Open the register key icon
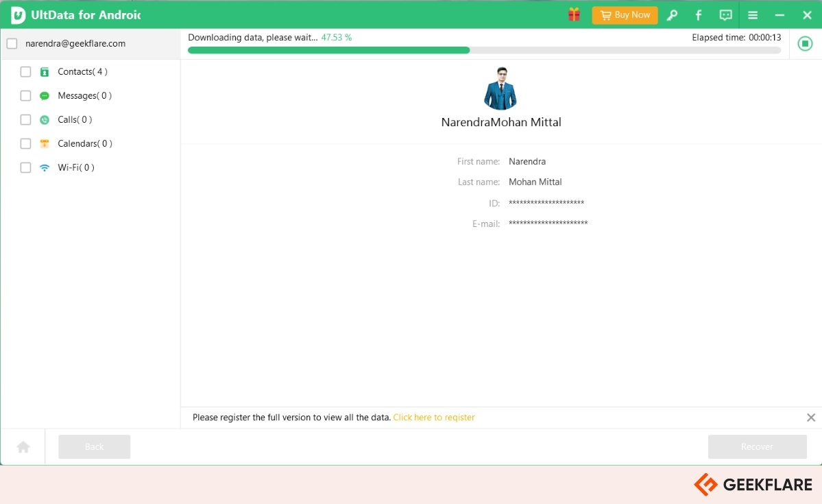 (672, 15)
